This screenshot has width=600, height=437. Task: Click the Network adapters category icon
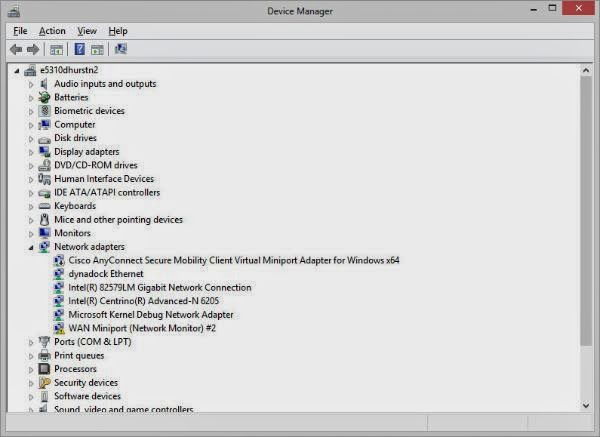(44, 247)
